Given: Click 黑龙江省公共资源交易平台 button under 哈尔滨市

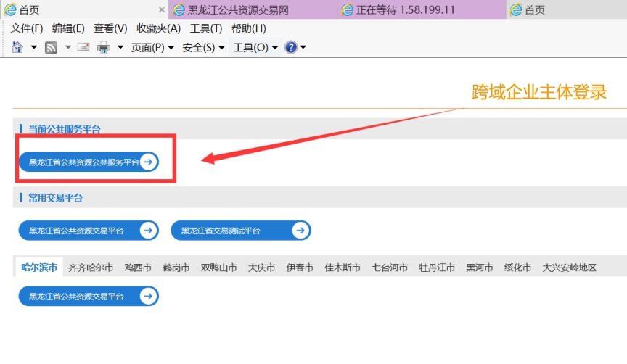Looking at the screenshot, I should (x=88, y=296).
